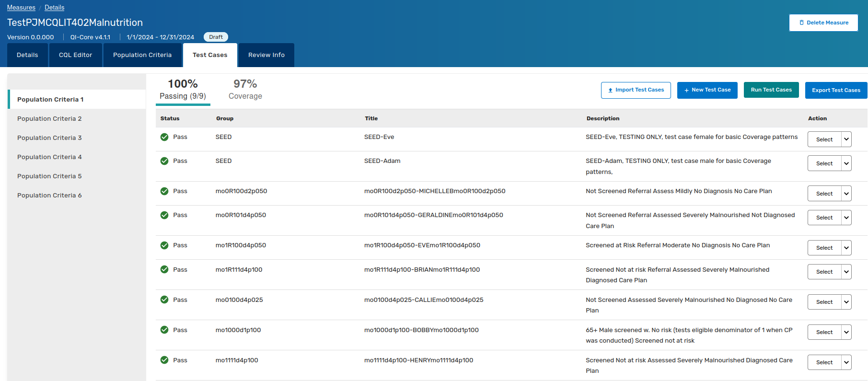This screenshot has width=868, height=381.
Task: Click the pass status icon for SEED-Adam
Action: 164,161
